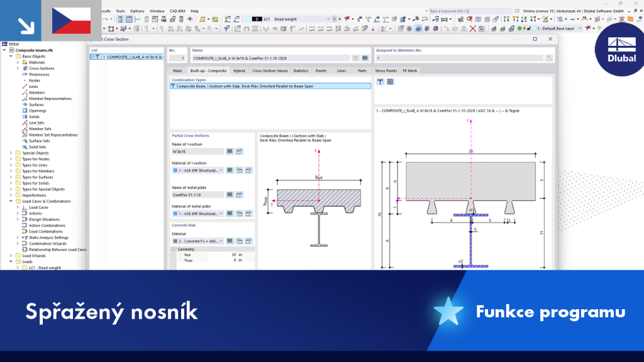Screen dimensions: 644x362
Task: Select the Composite Beam combination type row
Action: coord(270,86)
